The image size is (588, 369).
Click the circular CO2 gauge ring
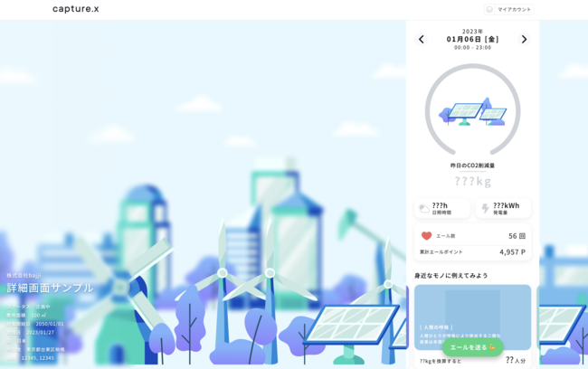pos(472,109)
